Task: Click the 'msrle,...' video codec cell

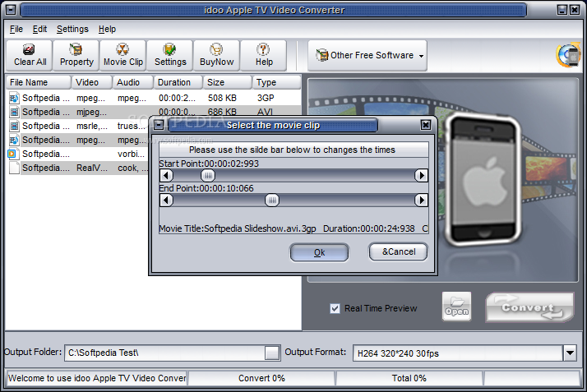Action: (92, 126)
